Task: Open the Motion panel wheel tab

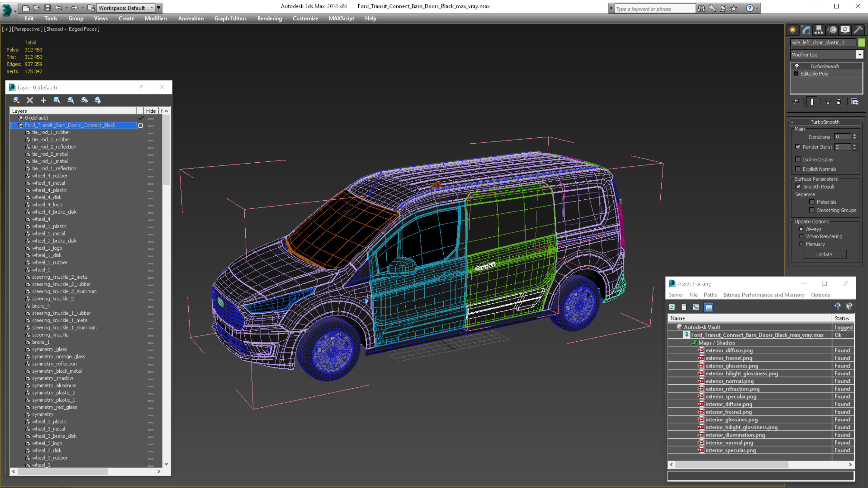Action: click(832, 30)
